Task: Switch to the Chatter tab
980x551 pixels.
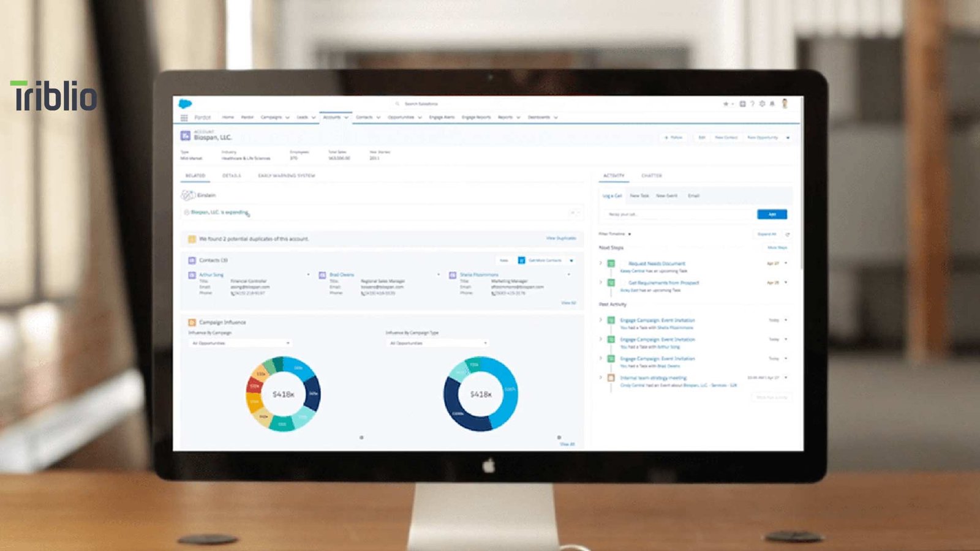Action: (652, 176)
